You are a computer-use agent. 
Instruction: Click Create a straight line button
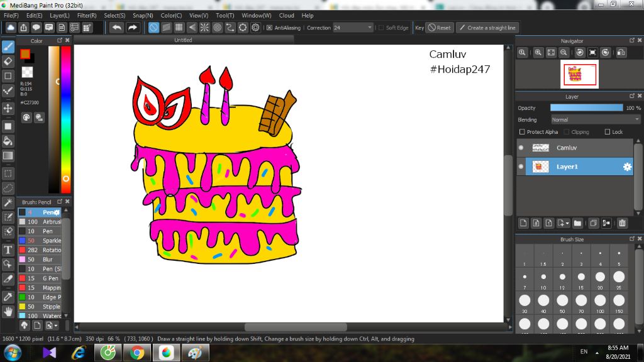[487, 28]
